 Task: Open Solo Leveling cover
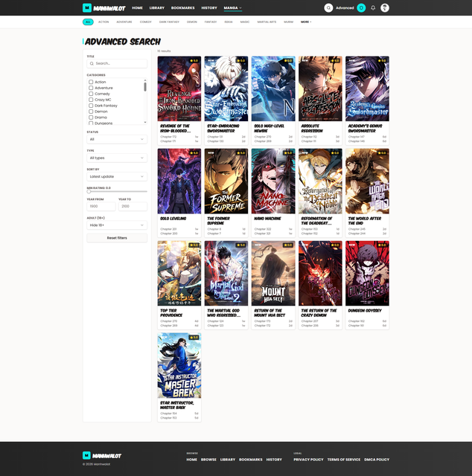(179, 181)
